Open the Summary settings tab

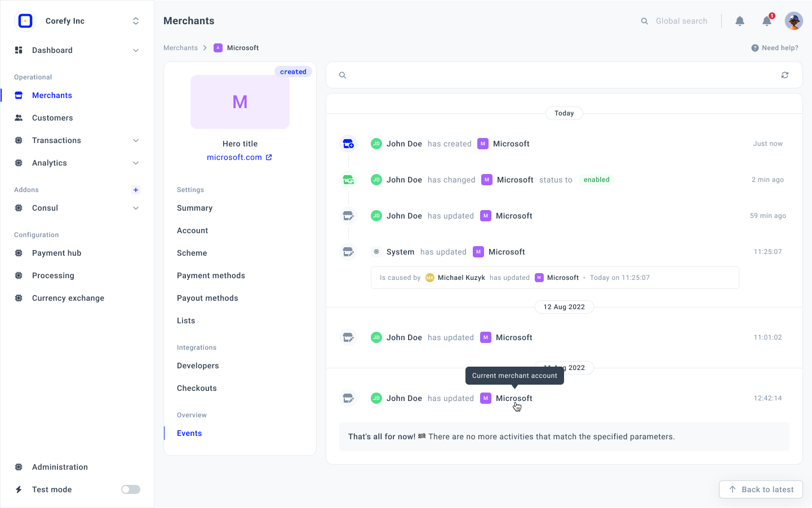[195, 208]
